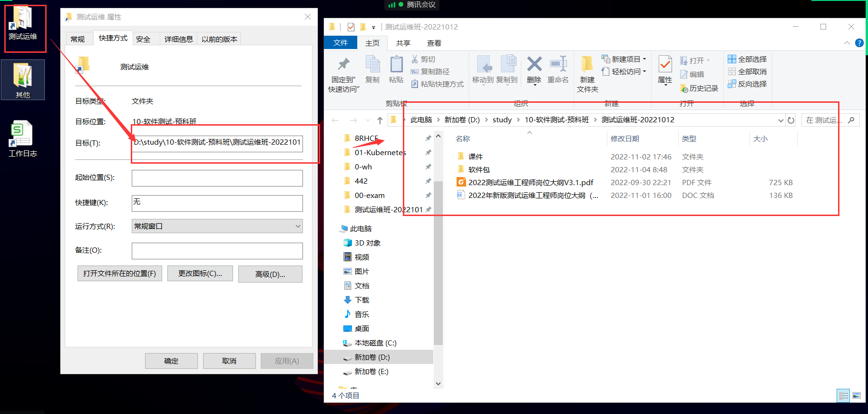Collapse the Explorer ribbon chevron
The height and width of the screenshot is (414, 868).
point(847,43)
